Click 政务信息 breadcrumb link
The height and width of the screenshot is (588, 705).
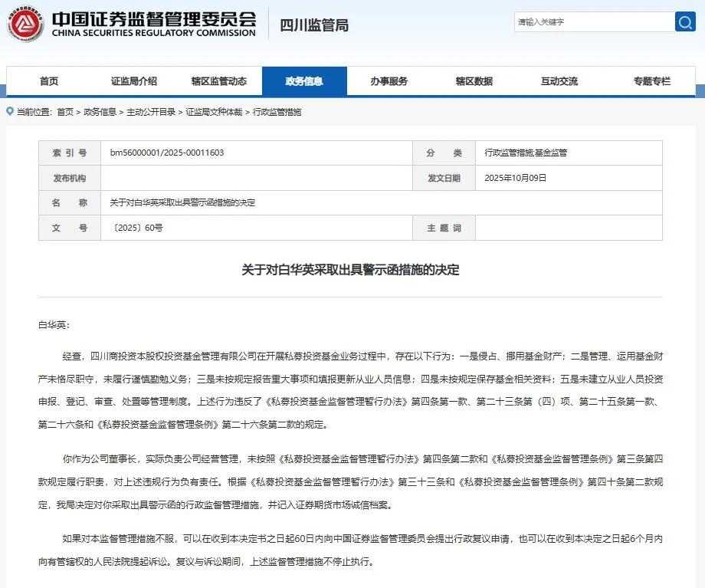pos(100,112)
